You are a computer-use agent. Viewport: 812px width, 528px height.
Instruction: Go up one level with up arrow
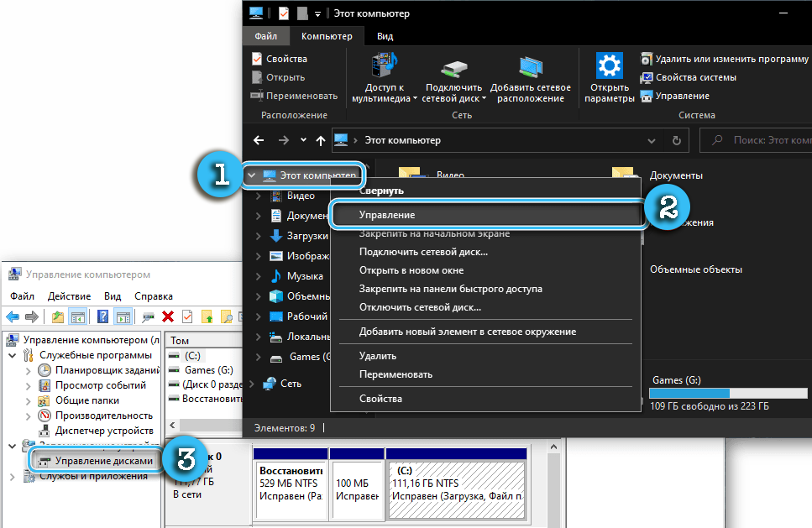[321, 140]
